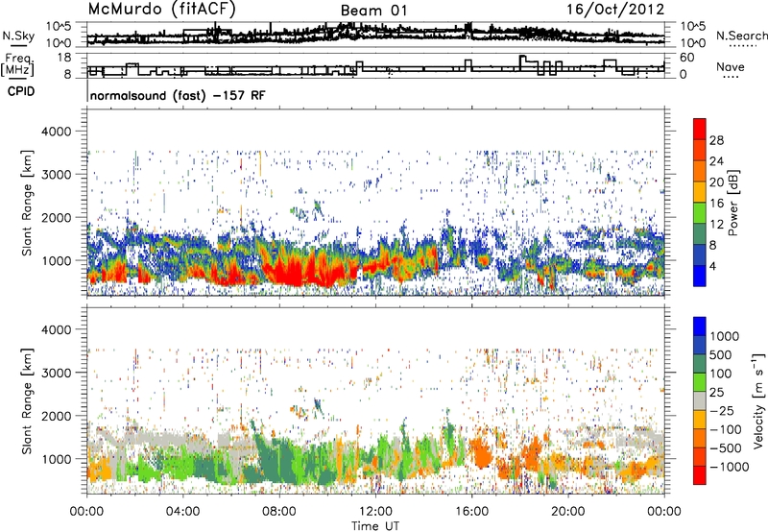This screenshot has width=768, height=532.
Task: Click Power panel 'Slant Range [km]' label
Action: pyautogui.click(x=27, y=203)
